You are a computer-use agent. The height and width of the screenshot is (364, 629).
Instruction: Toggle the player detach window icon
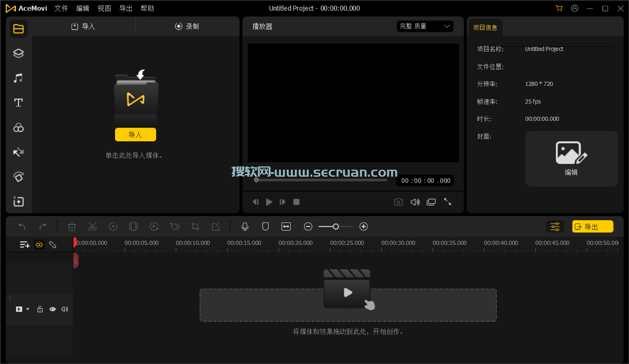point(431,202)
